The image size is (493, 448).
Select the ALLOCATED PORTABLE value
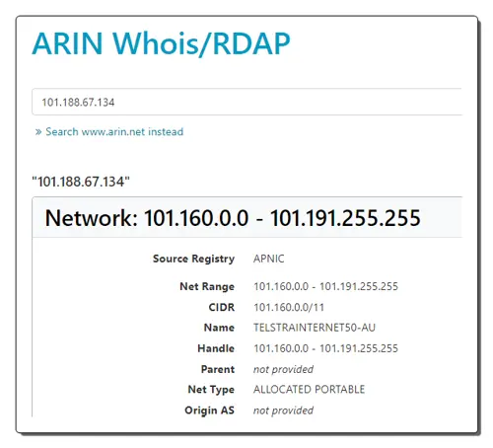[x=309, y=390]
